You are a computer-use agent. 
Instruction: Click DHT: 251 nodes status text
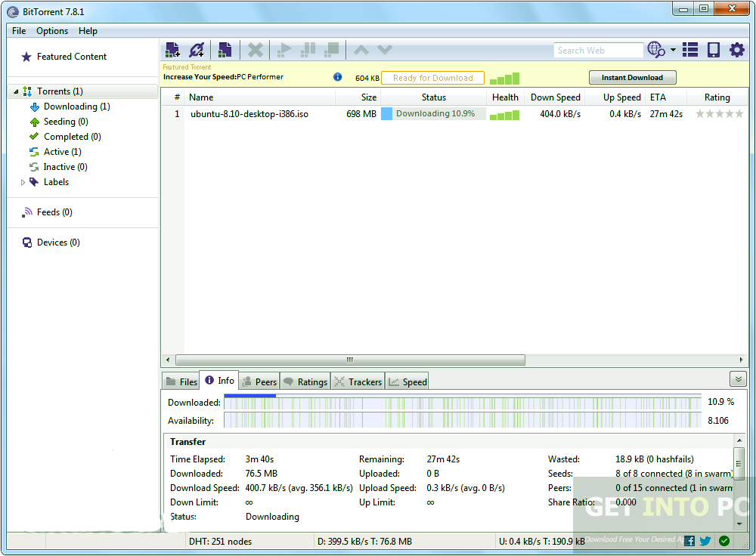pyautogui.click(x=220, y=542)
